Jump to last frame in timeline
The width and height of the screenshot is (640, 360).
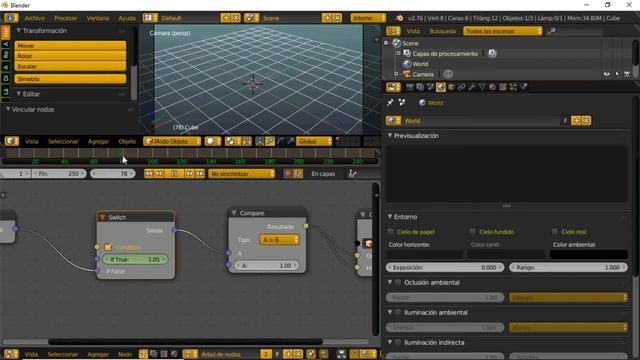[x=200, y=173]
